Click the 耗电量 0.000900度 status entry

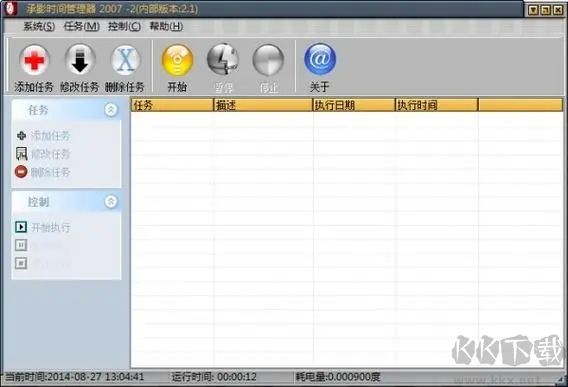point(338,377)
